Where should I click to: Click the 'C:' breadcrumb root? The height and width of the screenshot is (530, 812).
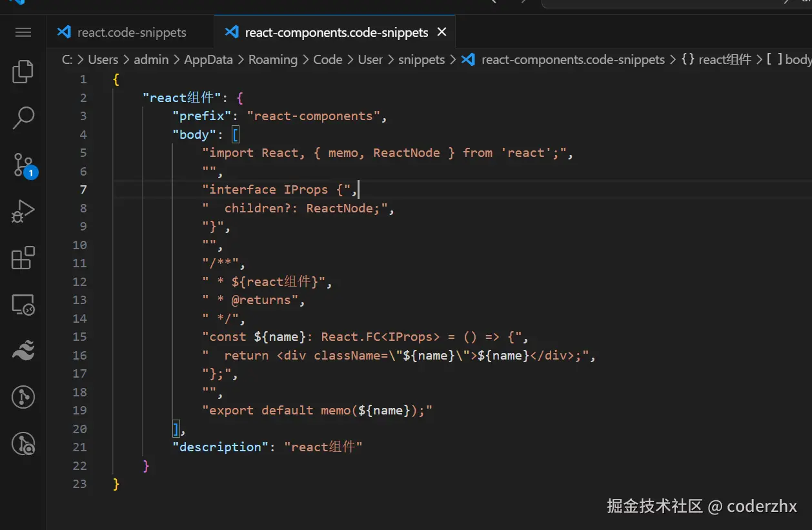click(67, 59)
